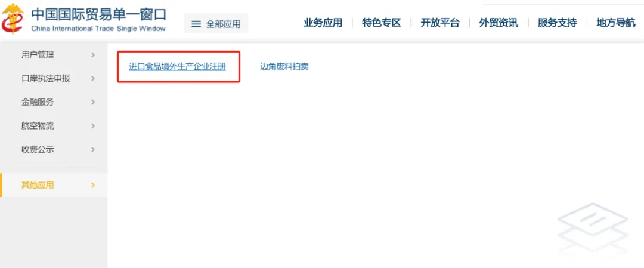Select 特色专区 in the top navigation
The width and height of the screenshot is (644, 268).
(x=381, y=23)
